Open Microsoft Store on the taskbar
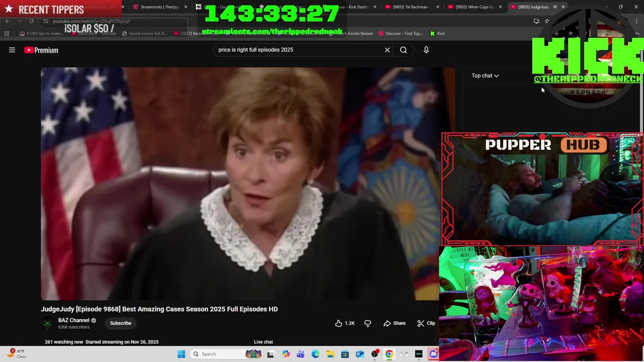 345,354
